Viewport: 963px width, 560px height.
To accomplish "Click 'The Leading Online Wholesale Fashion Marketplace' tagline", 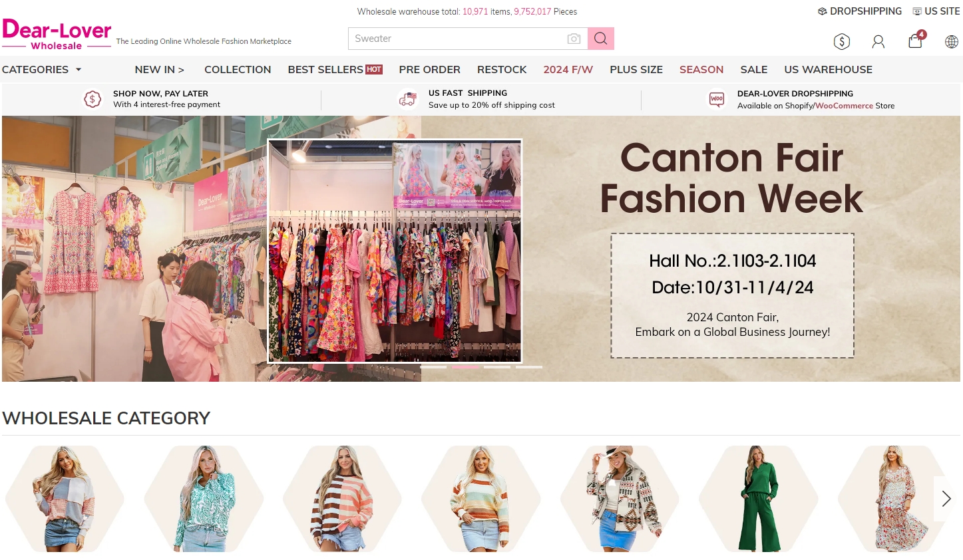I will pos(204,41).
